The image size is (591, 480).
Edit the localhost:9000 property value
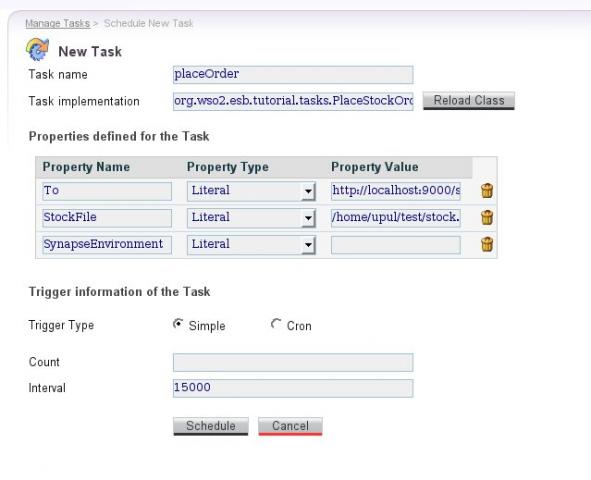pos(396,191)
